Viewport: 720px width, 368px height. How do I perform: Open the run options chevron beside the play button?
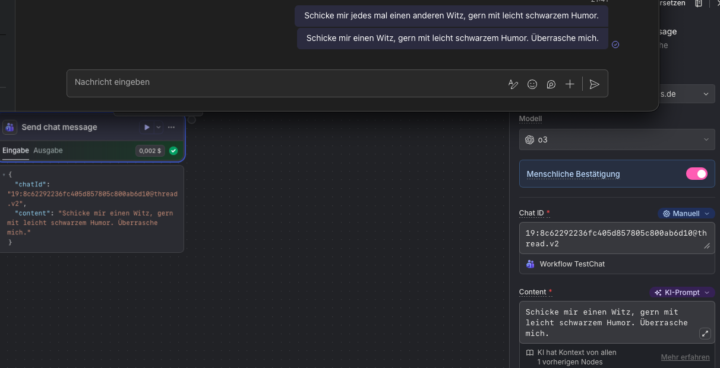point(158,127)
